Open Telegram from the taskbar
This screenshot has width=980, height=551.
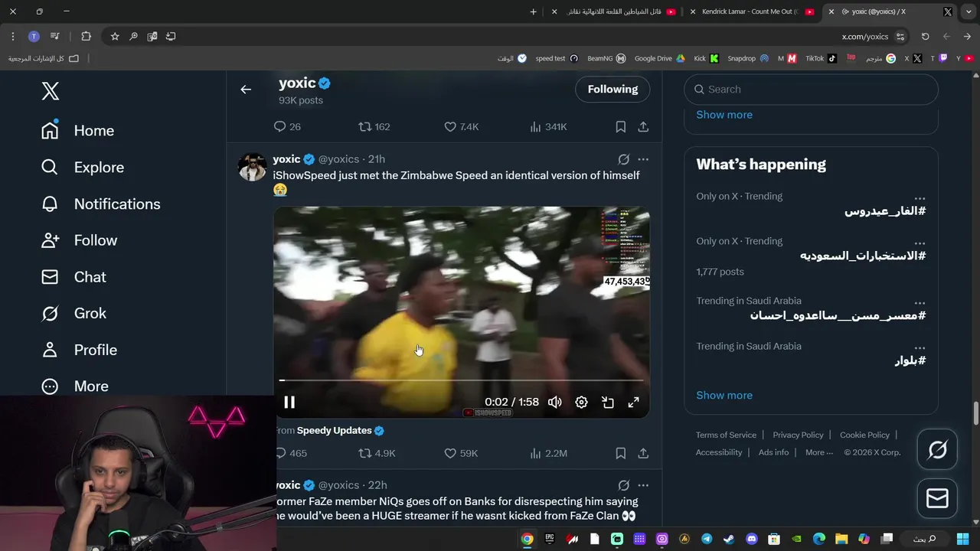click(x=707, y=539)
